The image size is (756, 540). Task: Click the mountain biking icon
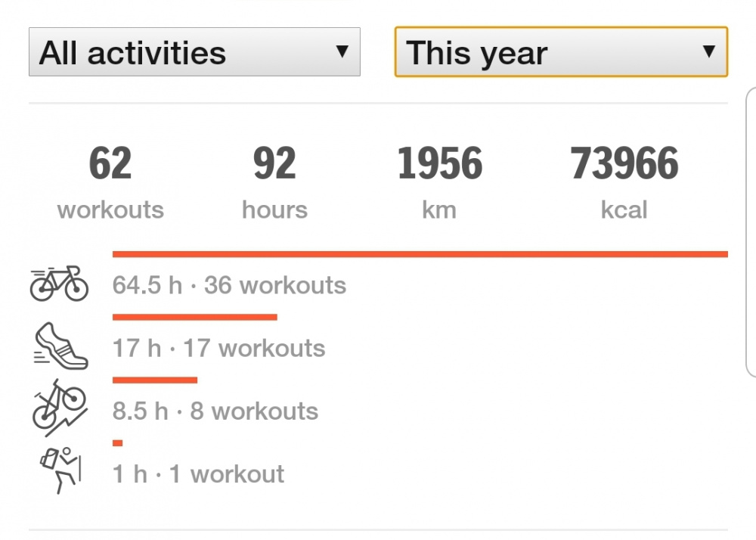(x=59, y=411)
